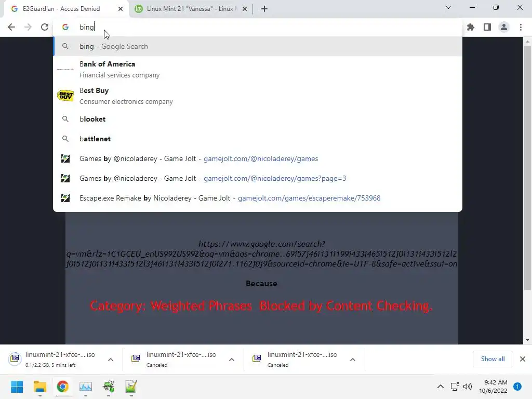This screenshot has height=399, width=532.
Task: Select bing - Google Search suggestion
Action: click(258, 46)
